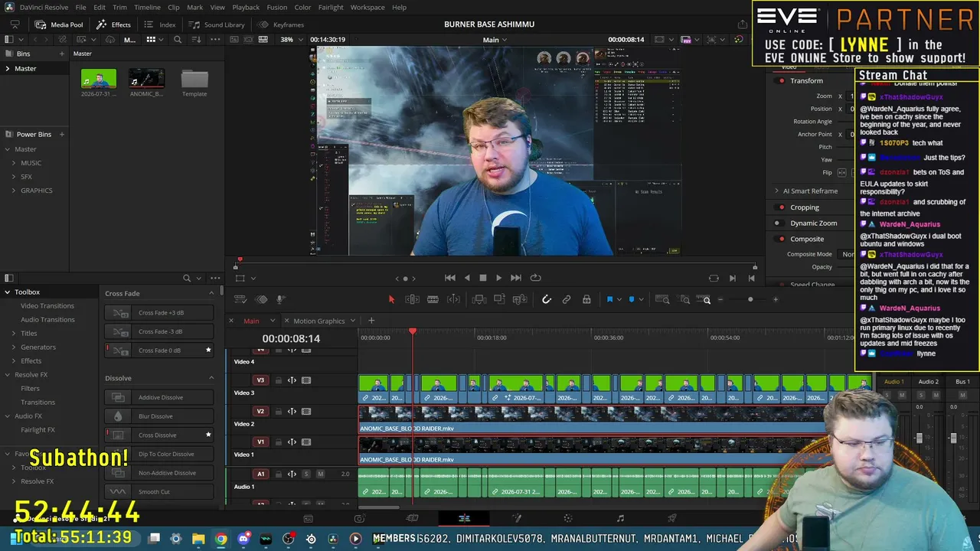Image resolution: width=980 pixels, height=551 pixels.
Task: Collapse the Toolbox tree
Action: click(x=8, y=292)
